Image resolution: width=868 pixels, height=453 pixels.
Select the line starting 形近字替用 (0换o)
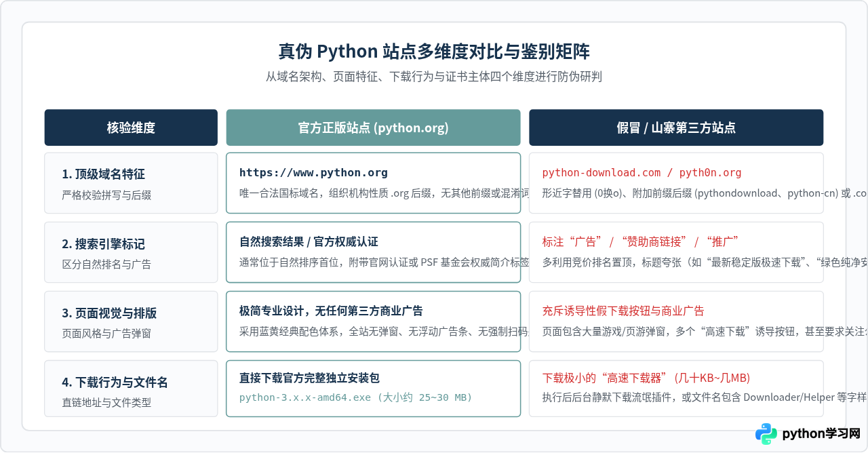pos(705,193)
